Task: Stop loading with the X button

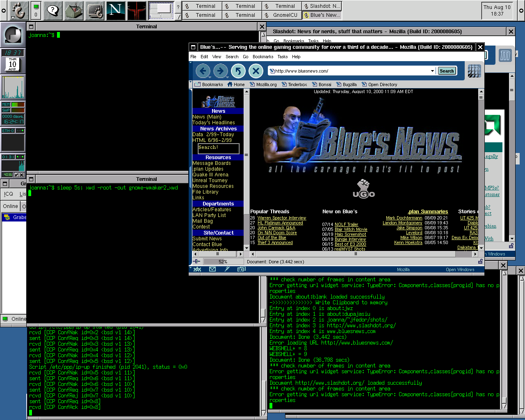Action: point(256,71)
